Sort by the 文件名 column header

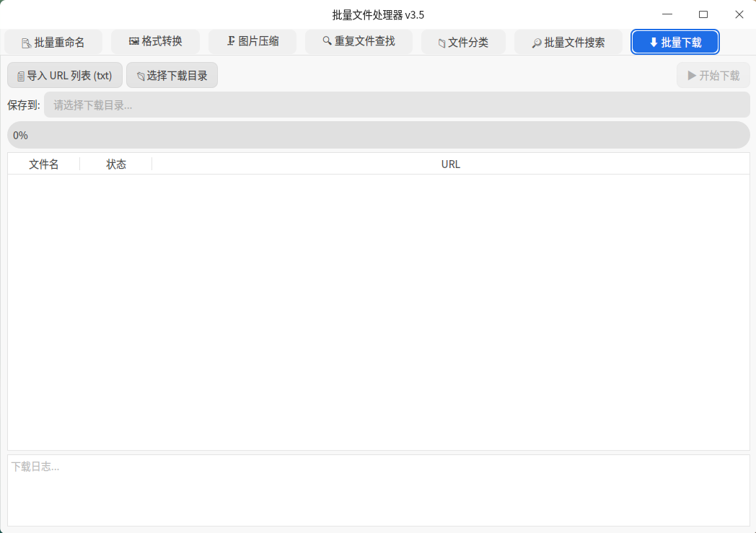pos(44,164)
